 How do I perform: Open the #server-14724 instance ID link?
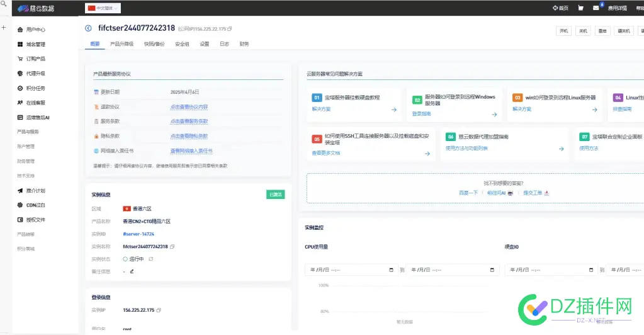coord(138,234)
